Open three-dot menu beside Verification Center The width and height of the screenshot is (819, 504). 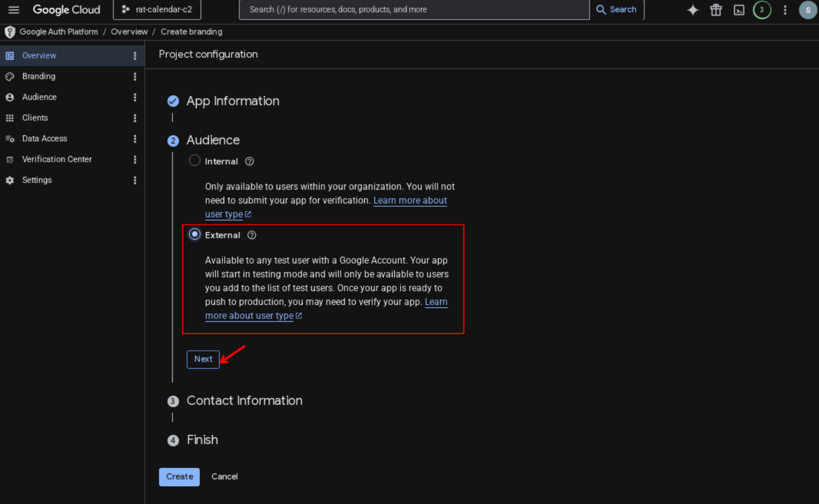135,160
